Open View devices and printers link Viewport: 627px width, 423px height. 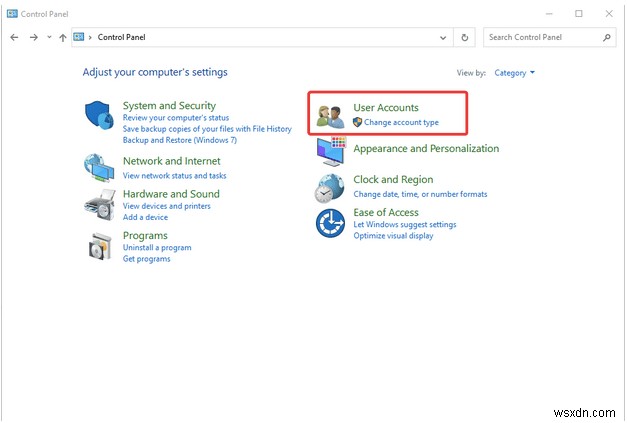click(166, 206)
